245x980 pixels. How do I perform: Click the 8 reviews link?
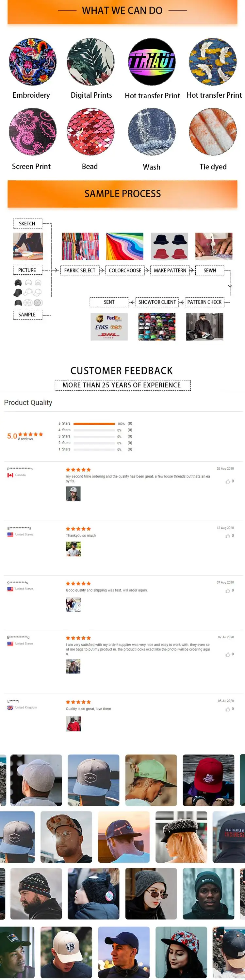point(25,439)
